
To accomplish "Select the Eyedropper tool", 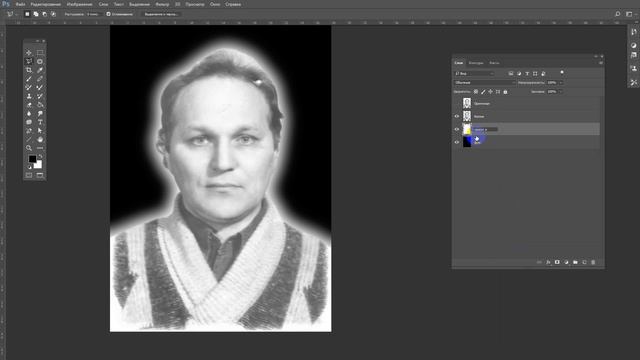I will (40, 70).
